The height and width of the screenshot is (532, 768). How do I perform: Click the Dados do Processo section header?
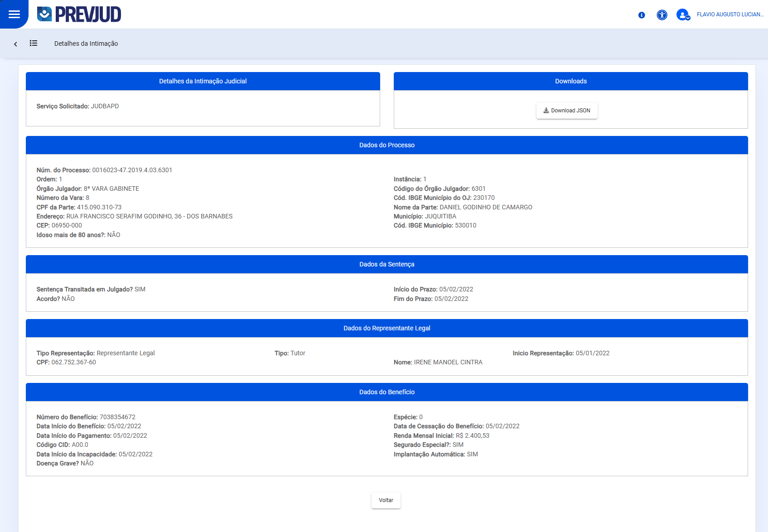(386, 145)
